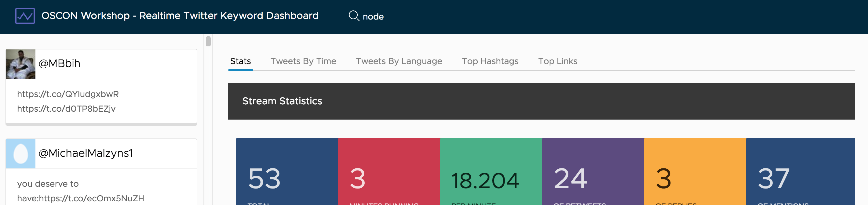This screenshot has height=205, width=868.
Task: Select the Tweets By Language tab
Action: click(399, 61)
